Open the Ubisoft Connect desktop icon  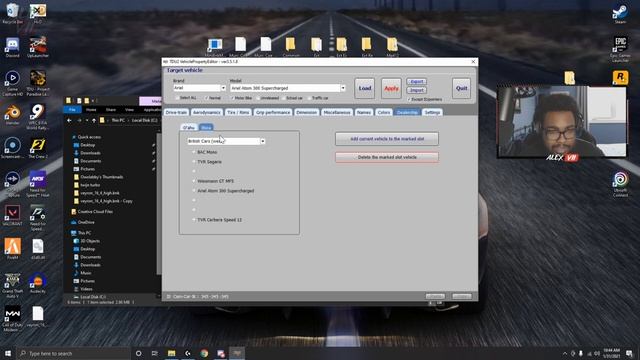tap(620, 183)
